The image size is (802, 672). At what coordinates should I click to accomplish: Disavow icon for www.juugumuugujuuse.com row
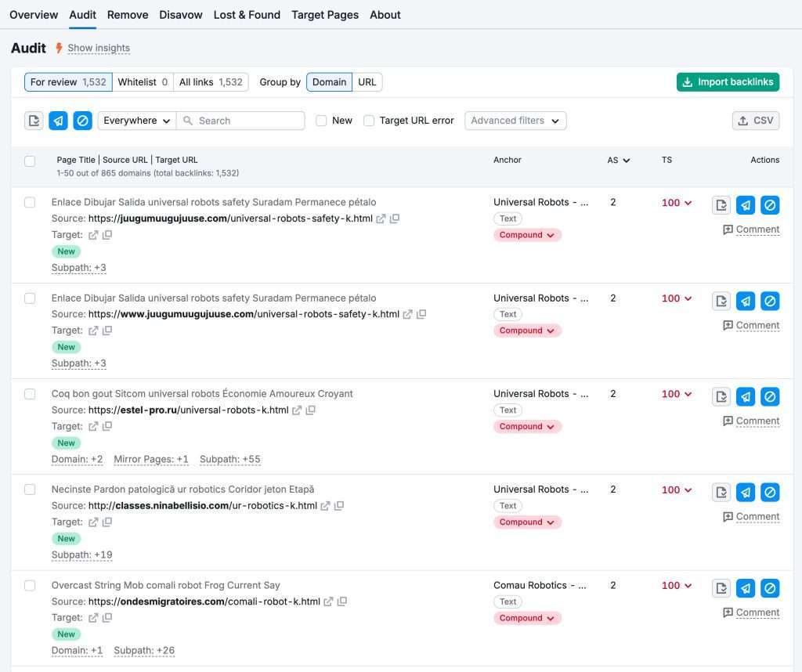[770, 301]
